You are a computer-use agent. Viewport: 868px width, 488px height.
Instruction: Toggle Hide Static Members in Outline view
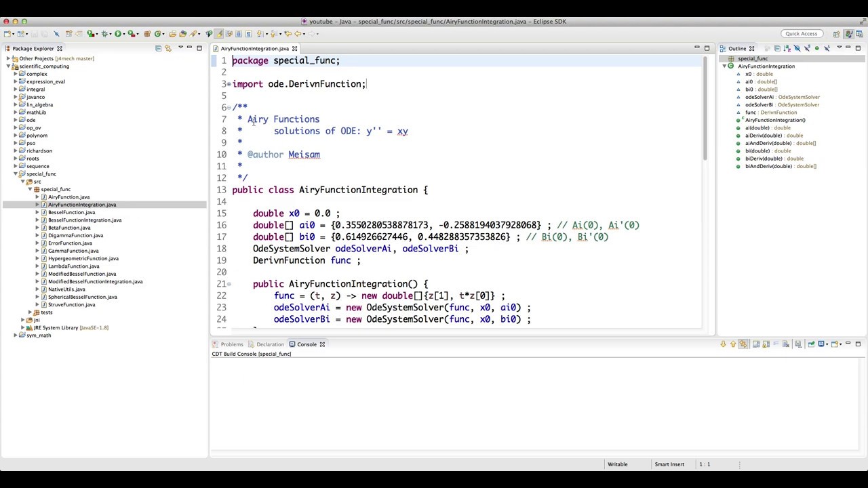tap(807, 48)
